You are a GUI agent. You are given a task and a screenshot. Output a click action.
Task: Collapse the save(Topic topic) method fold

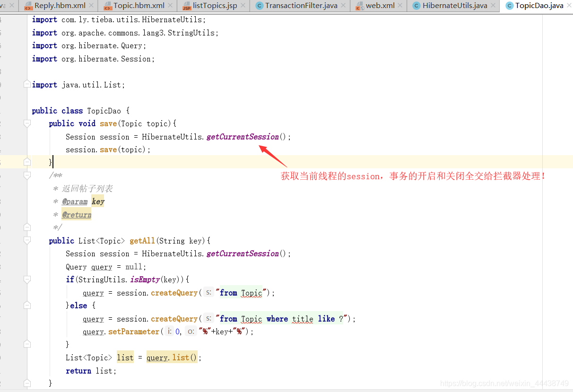tap(27, 123)
